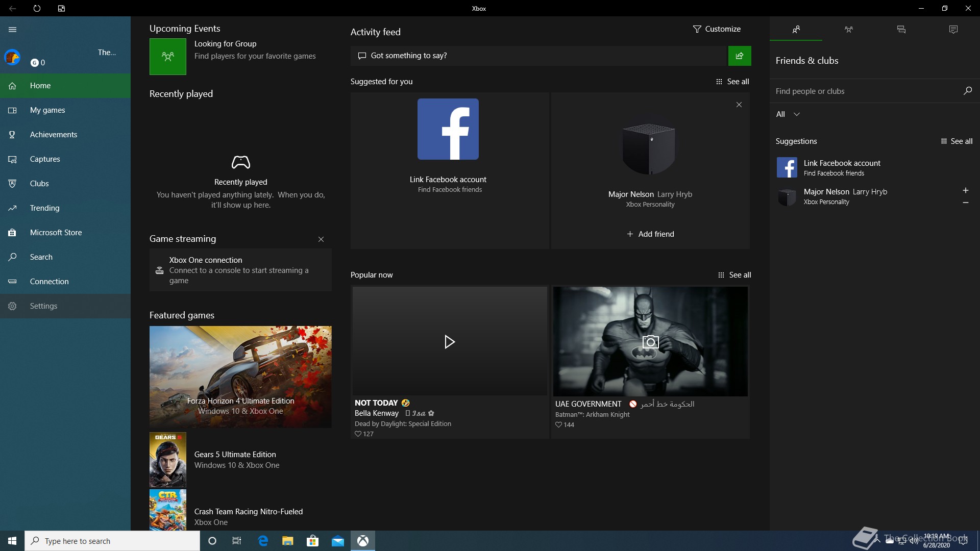
Task: Click the compact view icon in title bar
Action: click(x=61, y=8)
